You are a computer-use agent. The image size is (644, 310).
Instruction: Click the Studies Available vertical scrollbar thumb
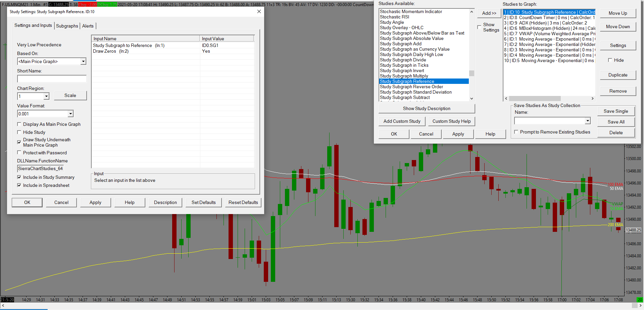pos(472,73)
